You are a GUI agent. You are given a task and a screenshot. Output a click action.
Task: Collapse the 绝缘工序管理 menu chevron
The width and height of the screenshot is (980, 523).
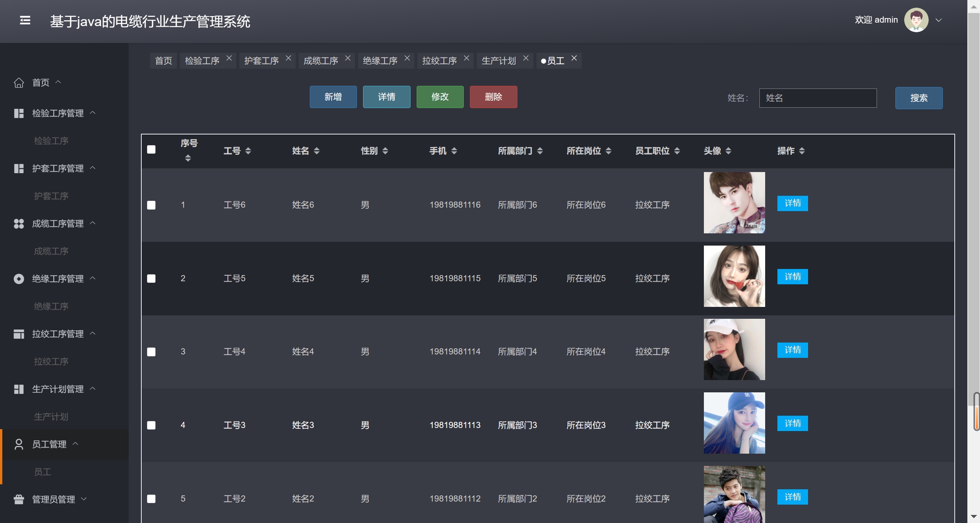[x=93, y=278]
